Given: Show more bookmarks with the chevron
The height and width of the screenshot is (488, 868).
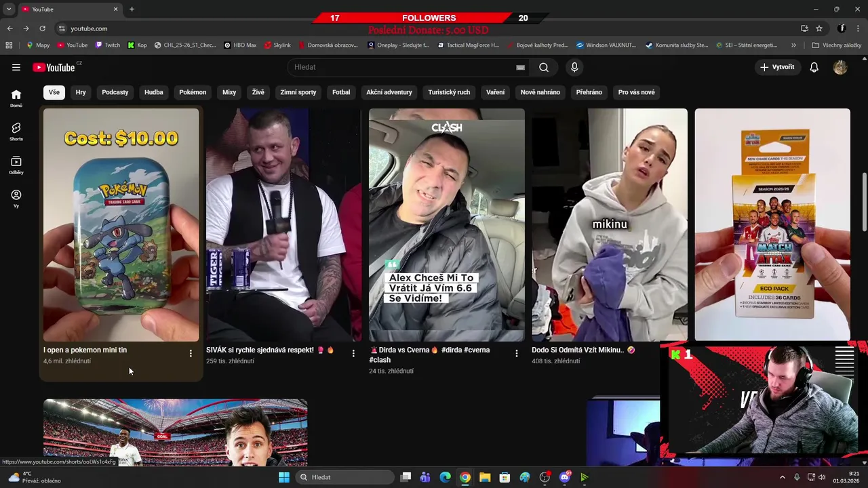Looking at the screenshot, I should click(793, 45).
